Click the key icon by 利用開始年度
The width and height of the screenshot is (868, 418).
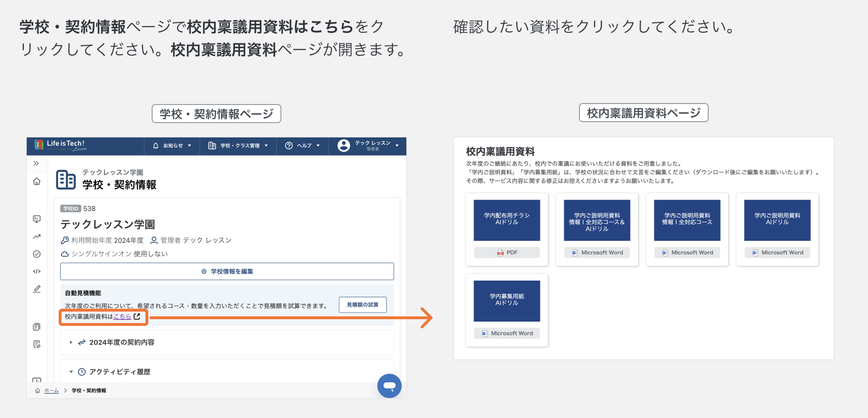tap(65, 240)
